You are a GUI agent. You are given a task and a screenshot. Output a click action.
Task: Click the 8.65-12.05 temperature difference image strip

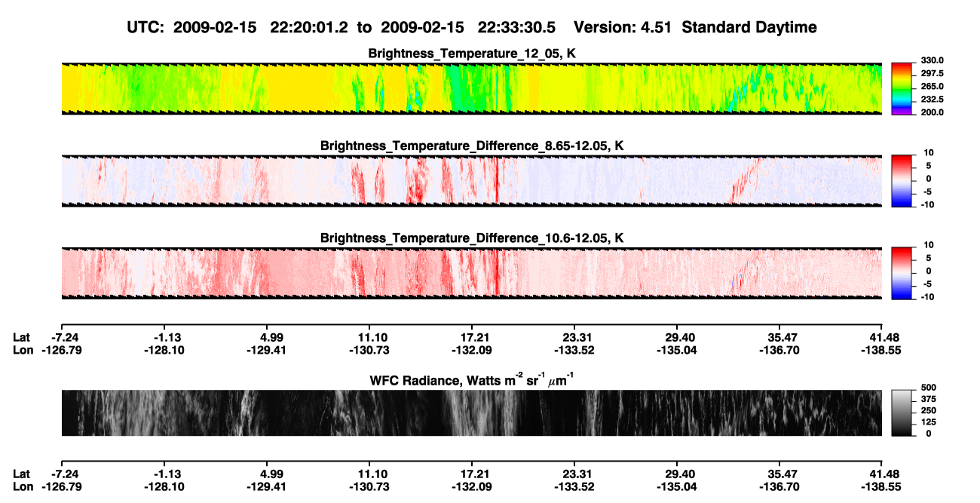pos(471,181)
